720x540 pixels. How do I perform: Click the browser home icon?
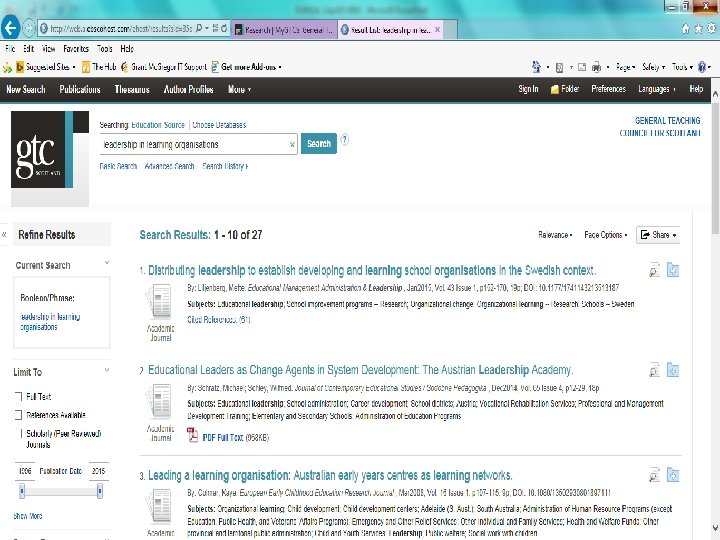click(686, 28)
